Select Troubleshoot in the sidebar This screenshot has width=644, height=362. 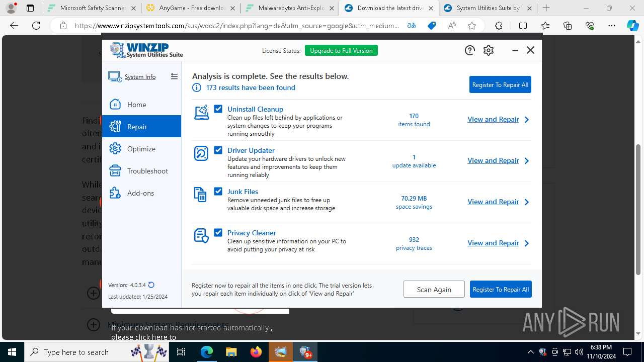click(x=141, y=171)
